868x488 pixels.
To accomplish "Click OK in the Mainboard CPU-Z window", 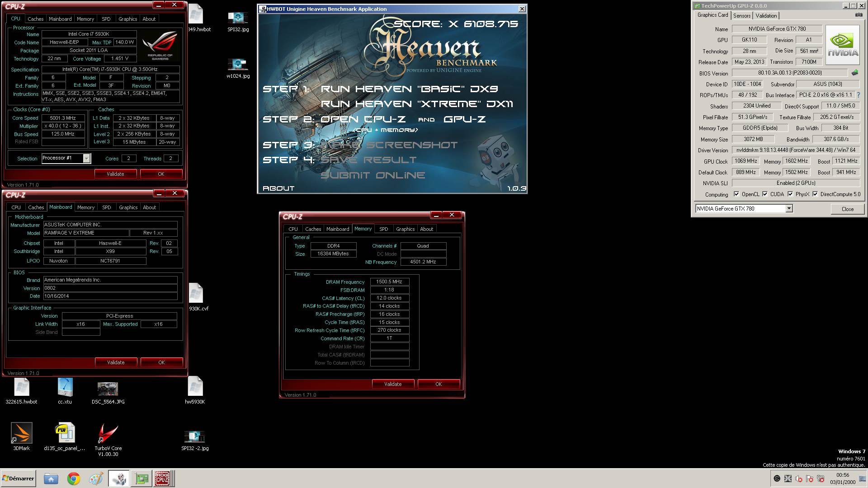I will click(x=161, y=362).
